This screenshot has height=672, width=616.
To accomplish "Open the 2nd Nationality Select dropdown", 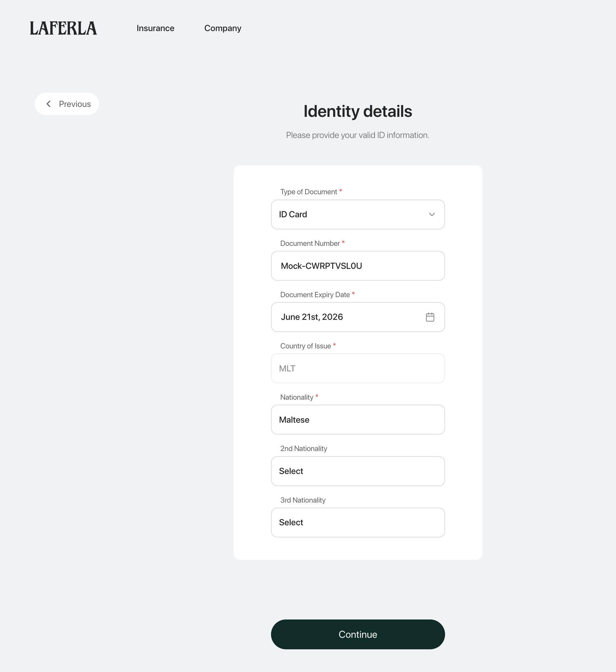I will pyautogui.click(x=358, y=471).
